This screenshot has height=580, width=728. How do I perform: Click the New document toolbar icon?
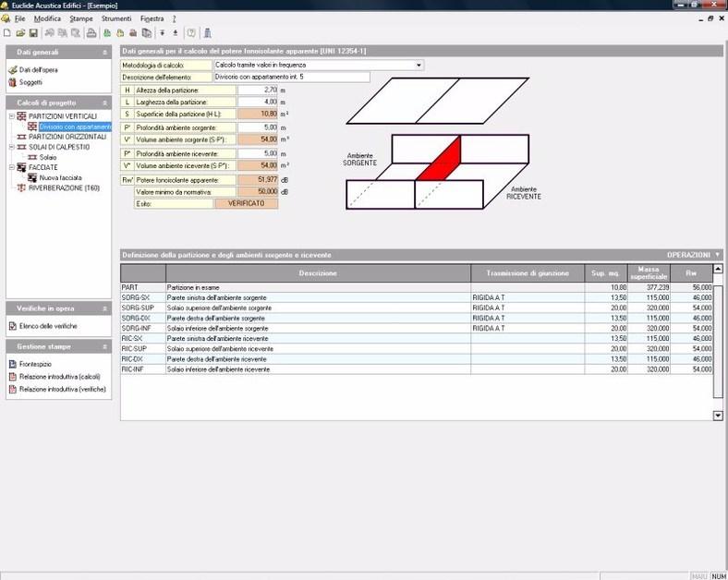7,33
